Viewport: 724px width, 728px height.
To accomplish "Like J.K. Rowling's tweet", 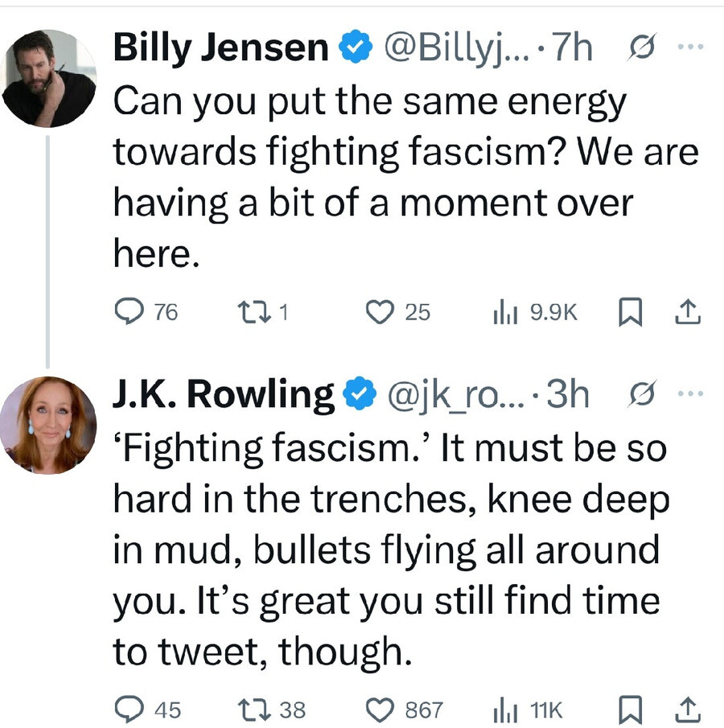I will point(378,709).
